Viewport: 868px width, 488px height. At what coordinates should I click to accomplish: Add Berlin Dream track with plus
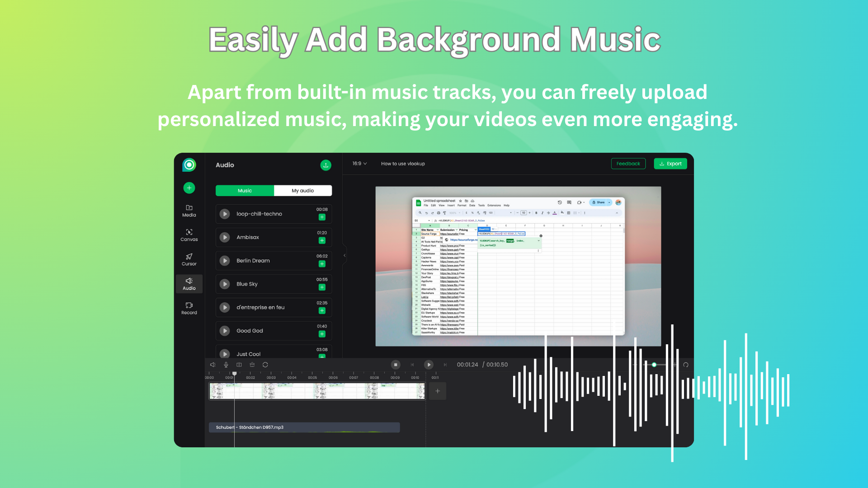322,264
